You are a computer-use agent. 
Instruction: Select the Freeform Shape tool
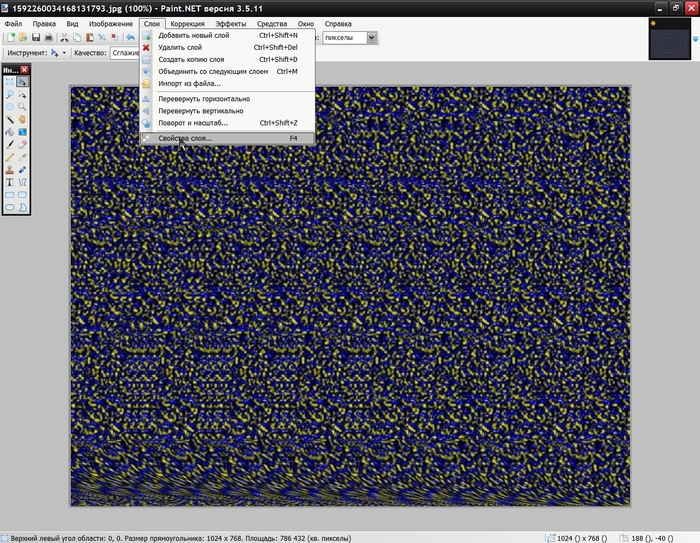22,207
